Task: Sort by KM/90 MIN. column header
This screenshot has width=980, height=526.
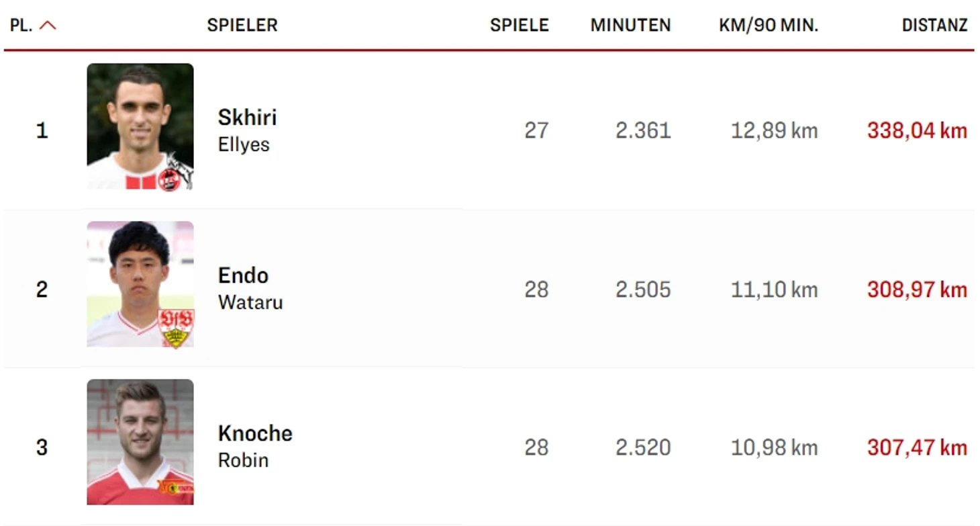Action: pos(769,26)
